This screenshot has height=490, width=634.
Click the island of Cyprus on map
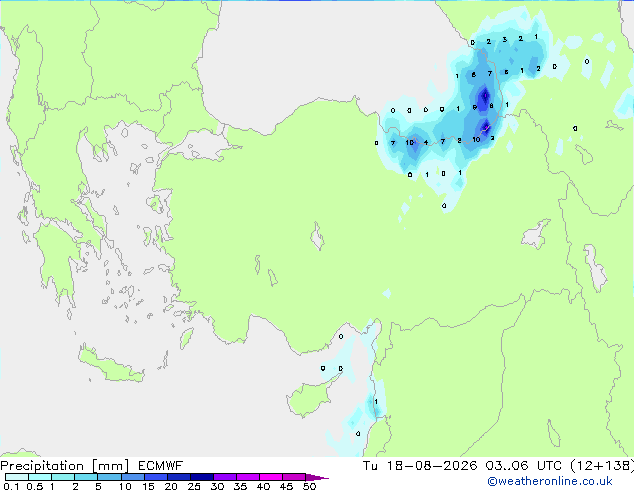[x=311, y=397]
